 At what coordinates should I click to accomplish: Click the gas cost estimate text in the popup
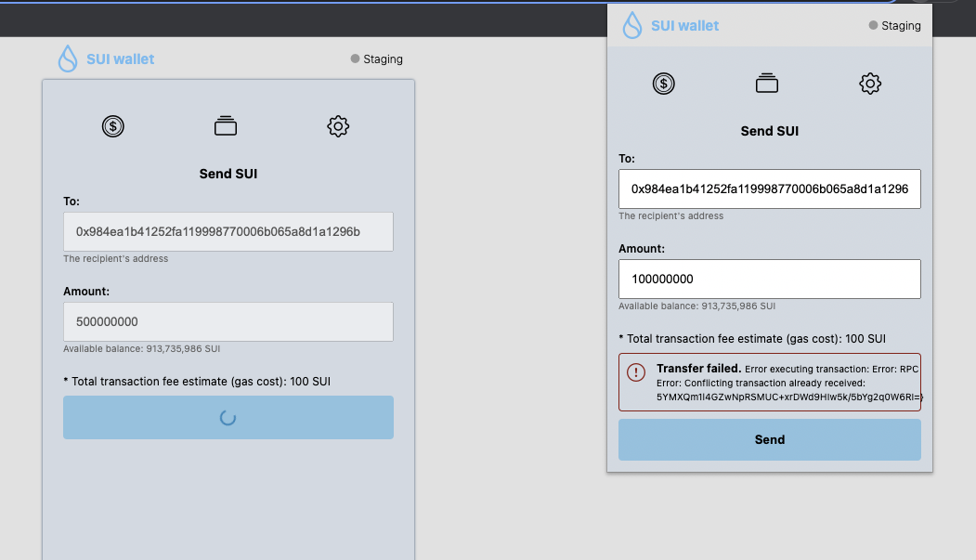(x=752, y=338)
